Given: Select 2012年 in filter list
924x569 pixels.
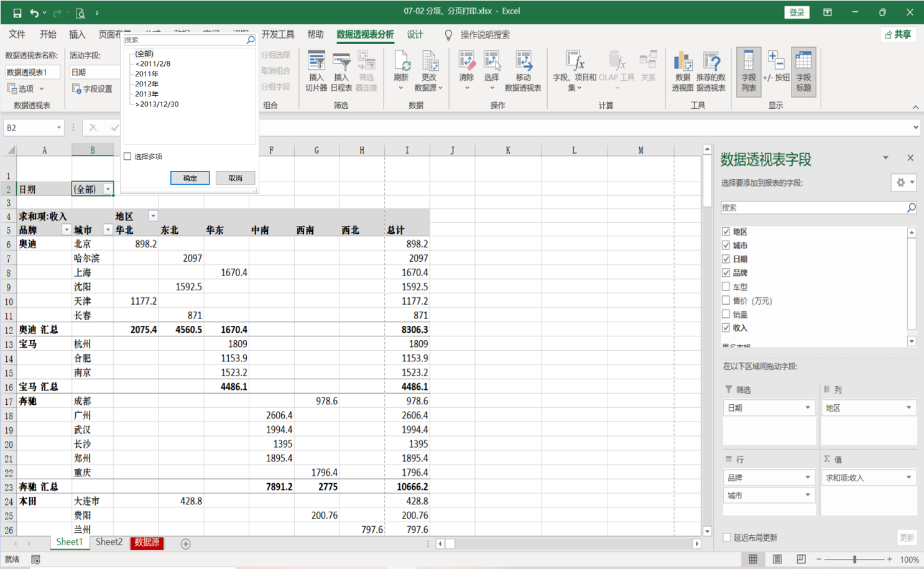Looking at the screenshot, I should tap(147, 84).
